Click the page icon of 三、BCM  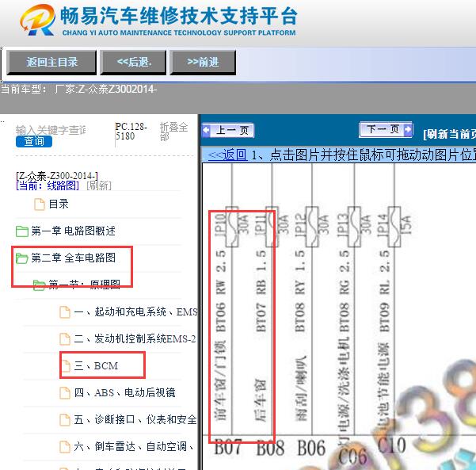(65, 366)
